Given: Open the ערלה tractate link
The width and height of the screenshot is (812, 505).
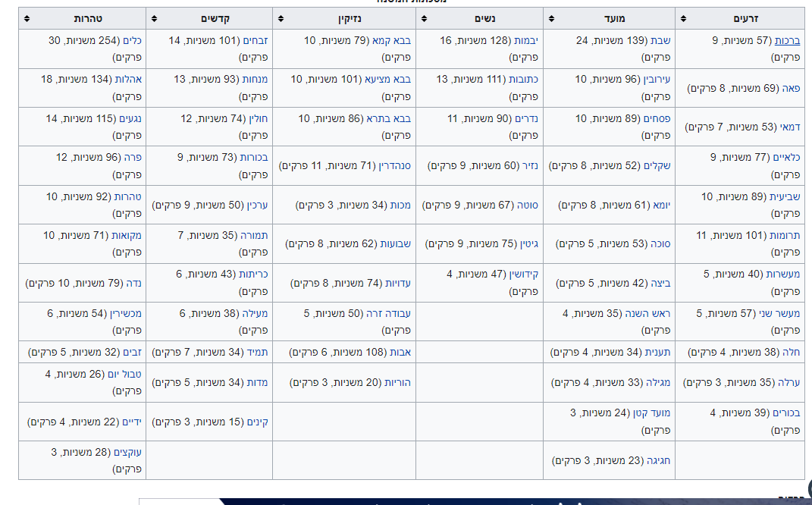Looking at the screenshot, I should coord(788,383).
